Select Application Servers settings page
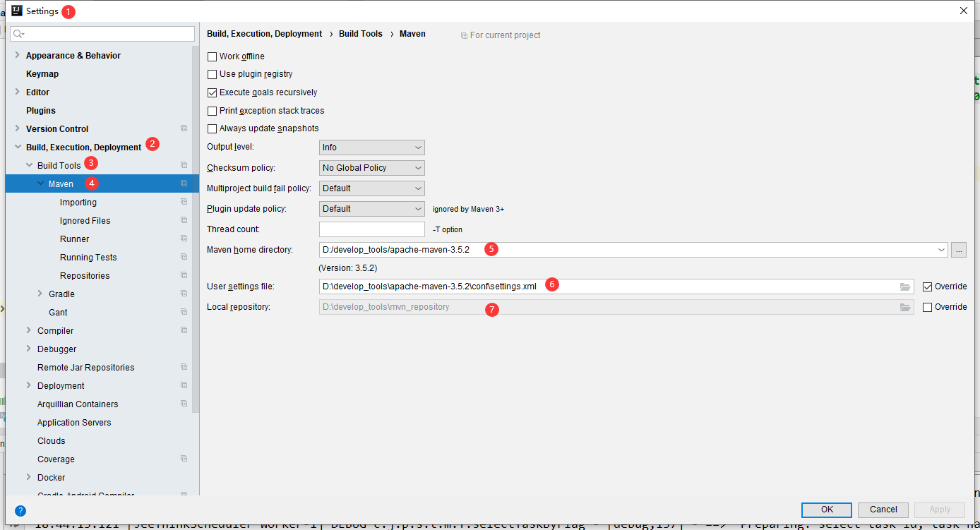 click(x=74, y=423)
